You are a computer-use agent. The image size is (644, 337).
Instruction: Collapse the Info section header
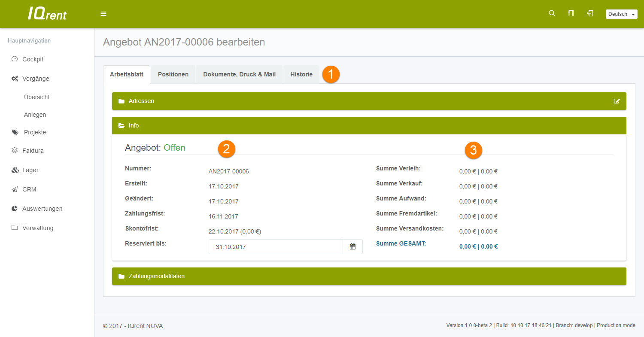click(x=134, y=125)
